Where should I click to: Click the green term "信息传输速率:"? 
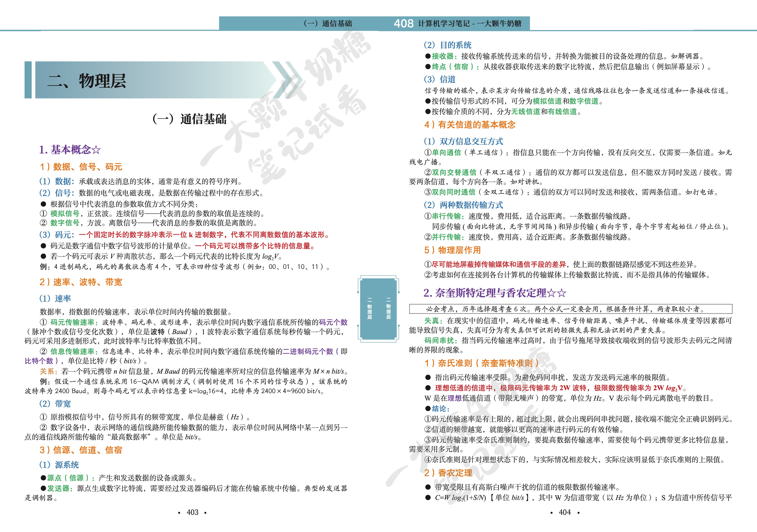tap(74, 352)
